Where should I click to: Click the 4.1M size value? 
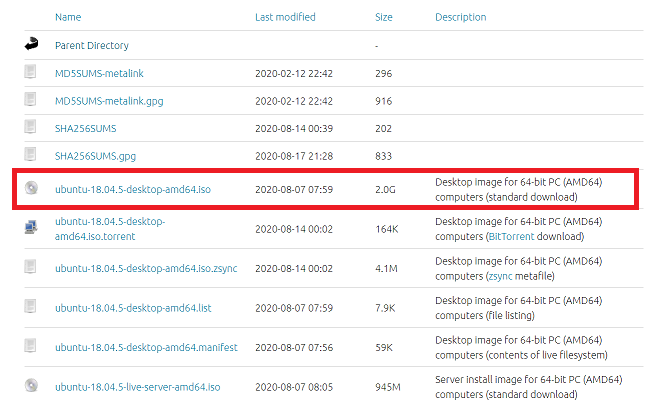[386, 269]
